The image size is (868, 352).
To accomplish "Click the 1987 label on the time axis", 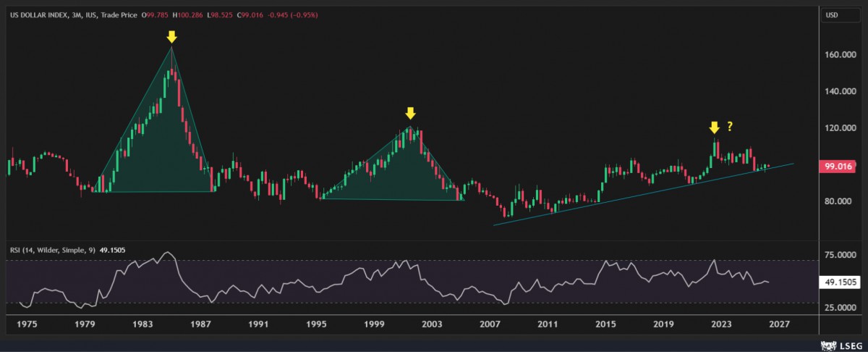I will [x=200, y=324].
